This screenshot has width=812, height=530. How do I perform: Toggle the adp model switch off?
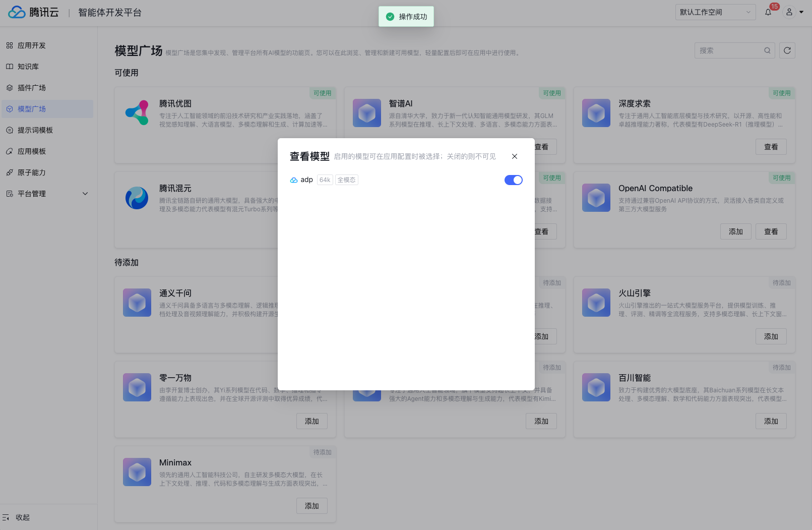click(x=514, y=180)
